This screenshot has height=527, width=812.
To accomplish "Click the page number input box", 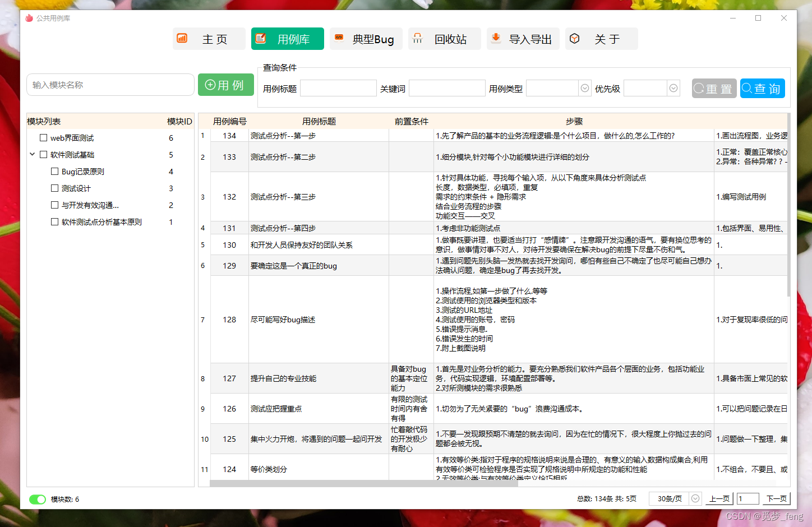I will coord(748,498).
